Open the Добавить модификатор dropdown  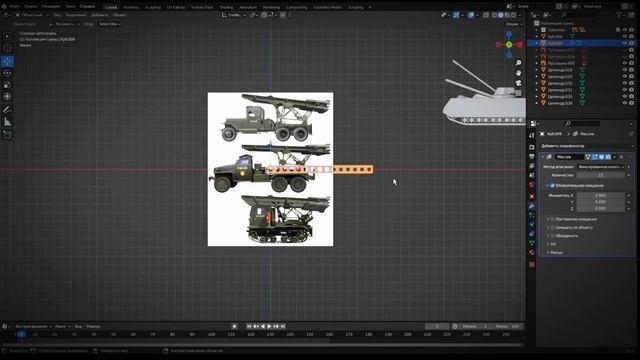587,146
